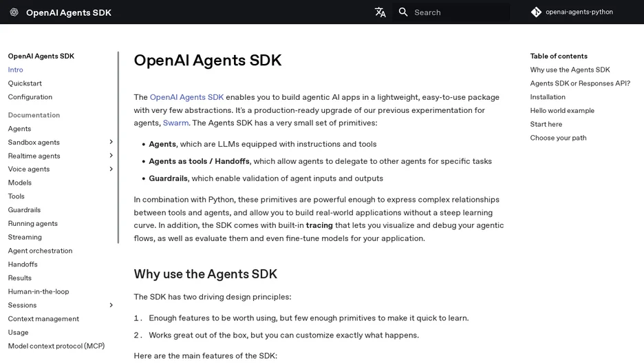Open the language selector icon

(380, 12)
